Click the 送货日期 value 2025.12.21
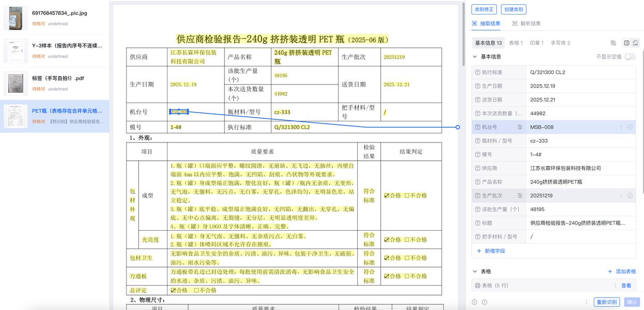Image resolution: width=644 pixels, height=310 pixels. tap(581, 100)
